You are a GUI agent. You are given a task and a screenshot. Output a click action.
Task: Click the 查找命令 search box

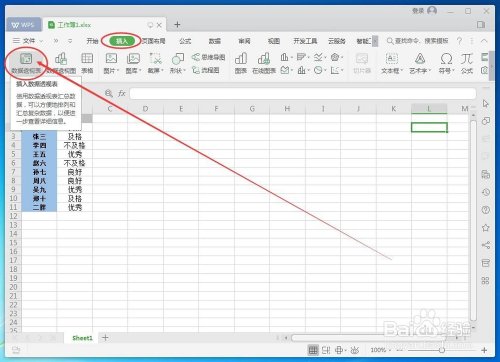pos(417,41)
